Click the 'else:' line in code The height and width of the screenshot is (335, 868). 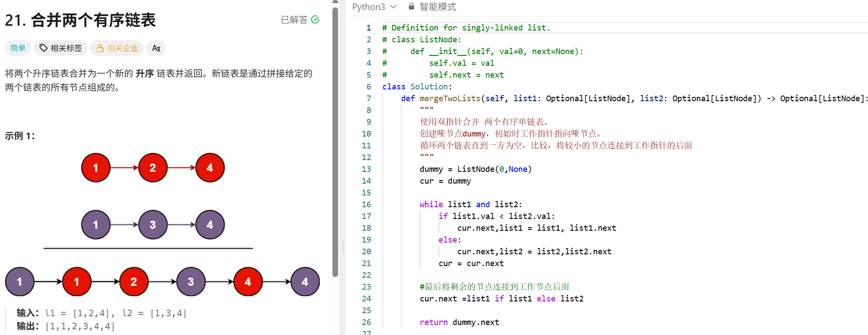click(450, 240)
